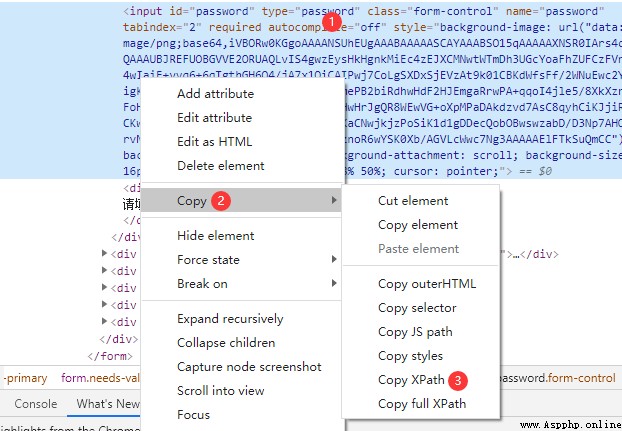Select the closing </div> tag above </form>
The width and height of the screenshot is (622, 431).
click(x=119, y=339)
